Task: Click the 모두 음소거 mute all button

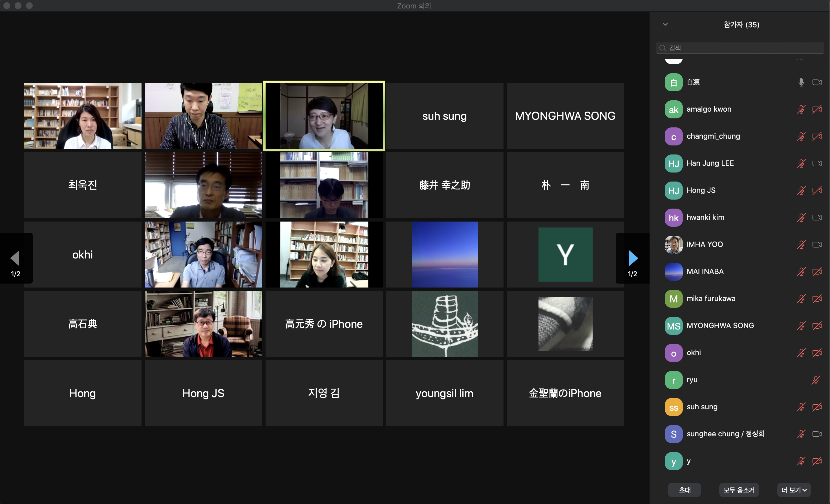Action: coord(739,490)
